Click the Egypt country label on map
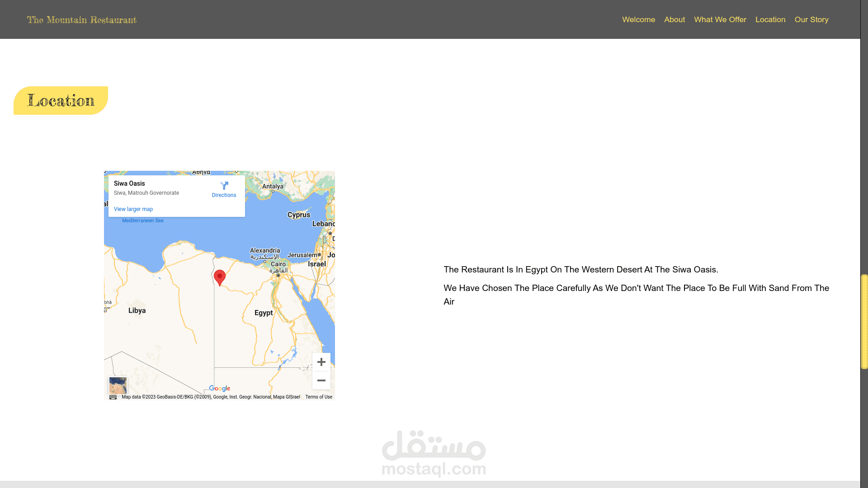Screen dimensions: 868x488 click(x=264, y=313)
